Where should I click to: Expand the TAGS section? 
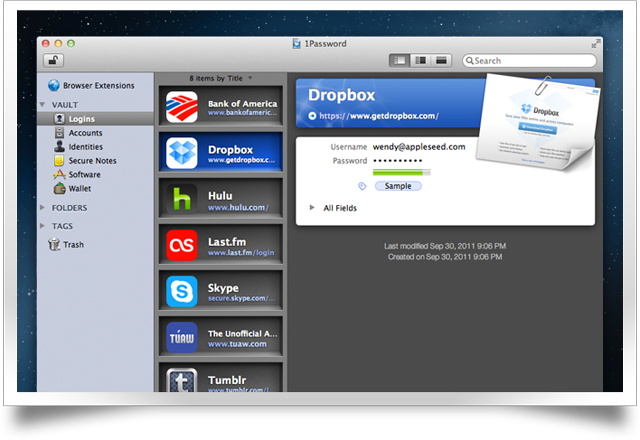click(x=42, y=226)
